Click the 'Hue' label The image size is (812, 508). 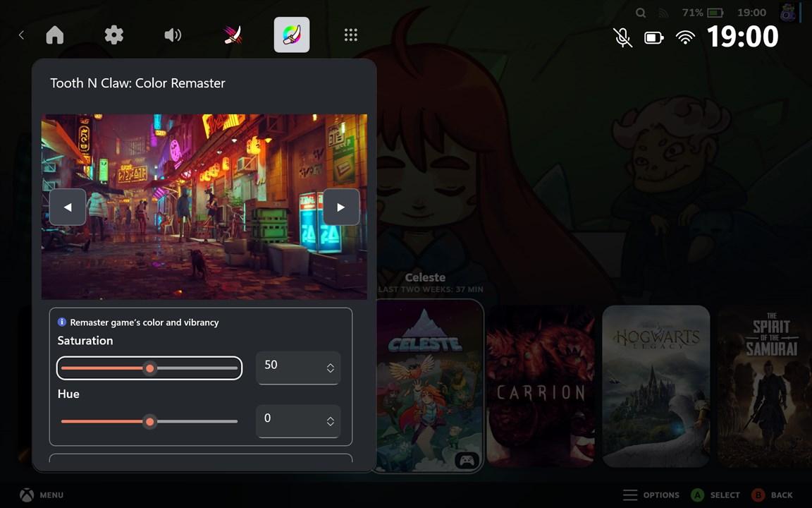tap(68, 394)
